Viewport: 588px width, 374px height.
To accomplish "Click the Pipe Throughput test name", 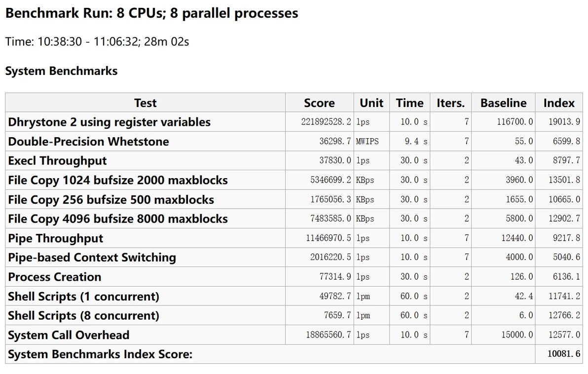I will pos(56,238).
